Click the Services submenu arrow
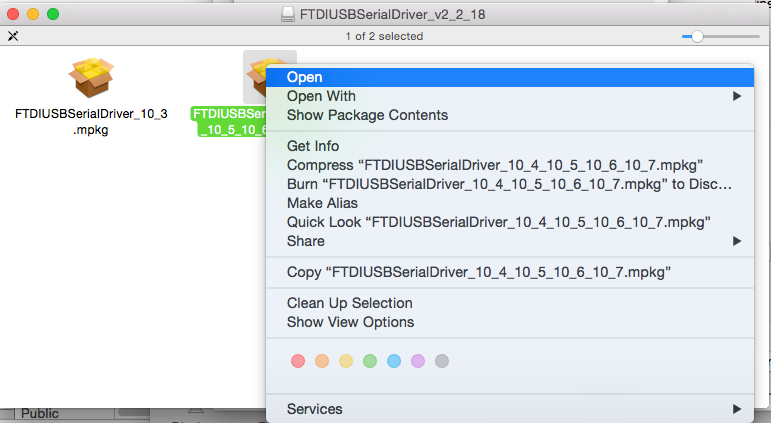Image resolution: width=771 pixels, height=423 pixels. (x=737, y=409)
